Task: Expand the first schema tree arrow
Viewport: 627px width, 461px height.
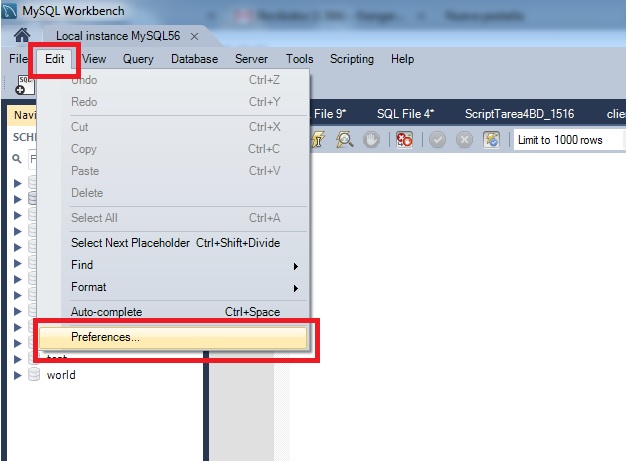Action: (17, 183)
